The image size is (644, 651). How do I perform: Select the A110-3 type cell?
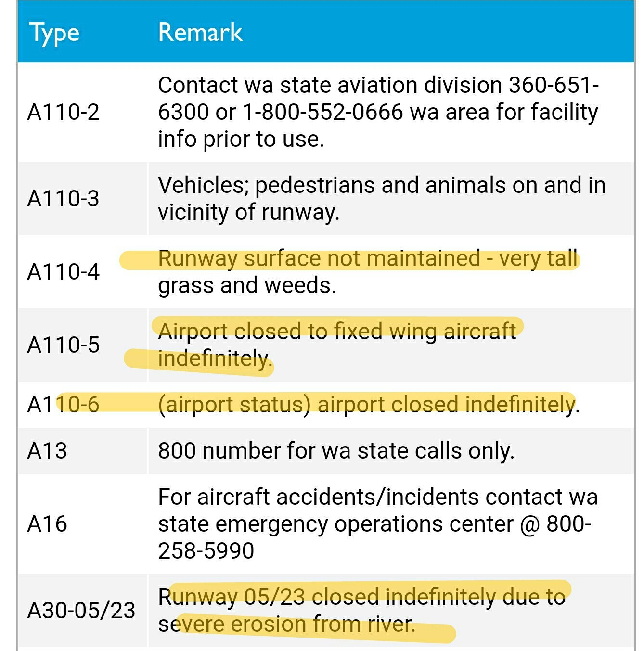[x=64, y=198]
